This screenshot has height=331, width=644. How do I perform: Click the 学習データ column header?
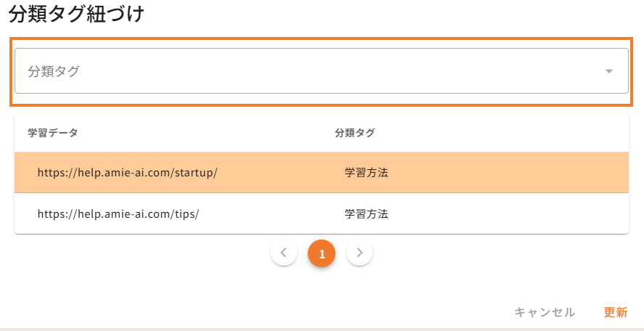(53, 133)
